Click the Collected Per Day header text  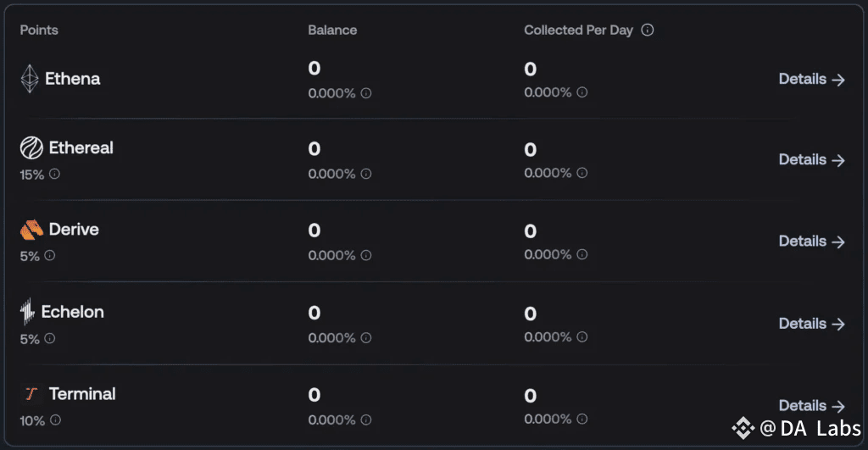point(578,30)
